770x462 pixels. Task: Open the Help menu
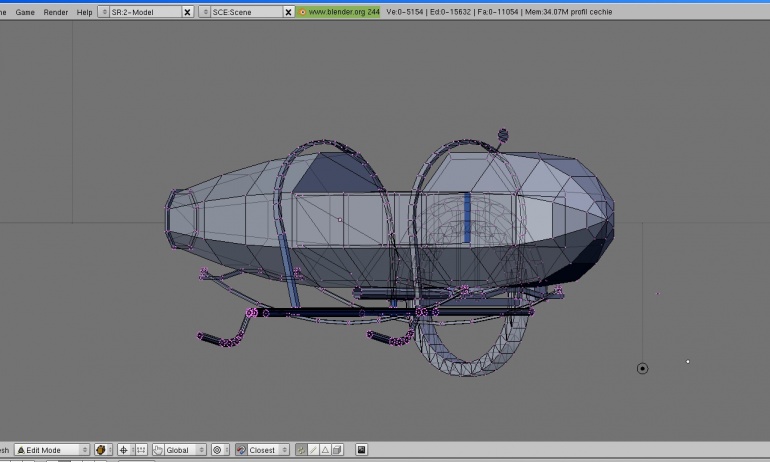tap(84, 12)
